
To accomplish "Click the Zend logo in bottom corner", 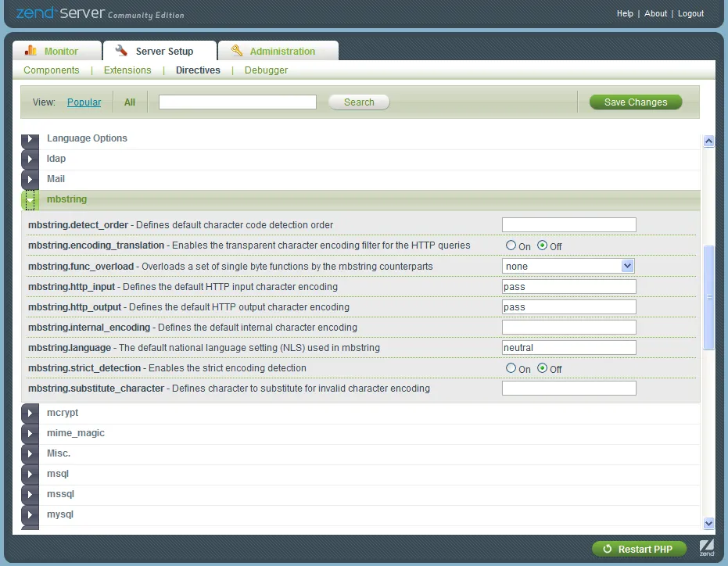I will pos(707,548).
